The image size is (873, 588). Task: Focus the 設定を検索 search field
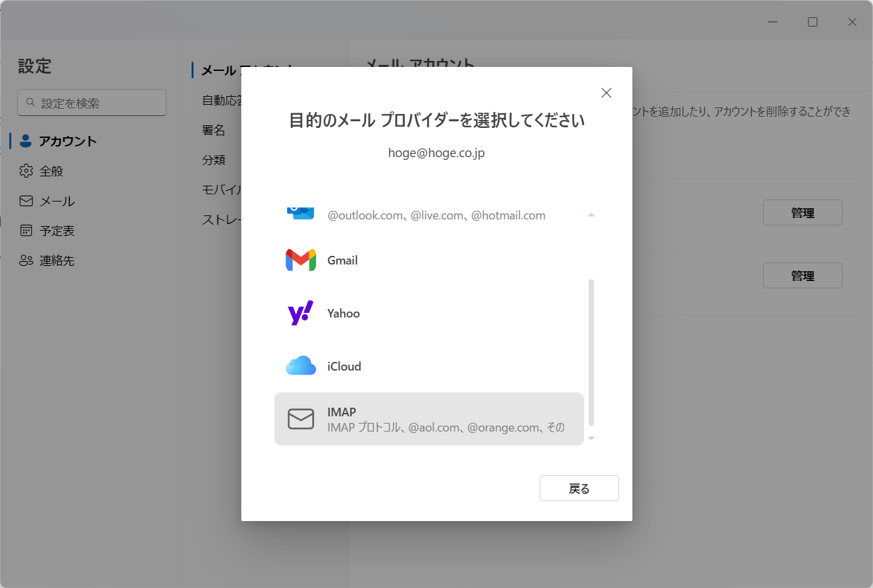91,103
